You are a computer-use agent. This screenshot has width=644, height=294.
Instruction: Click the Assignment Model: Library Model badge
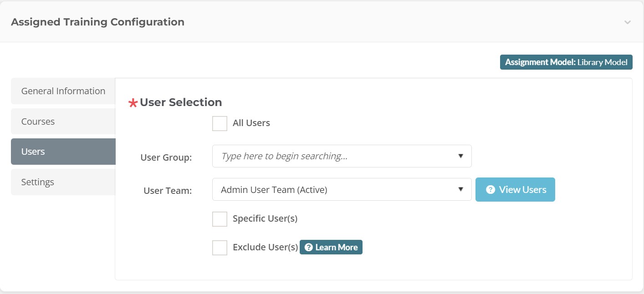click(566, 62)
